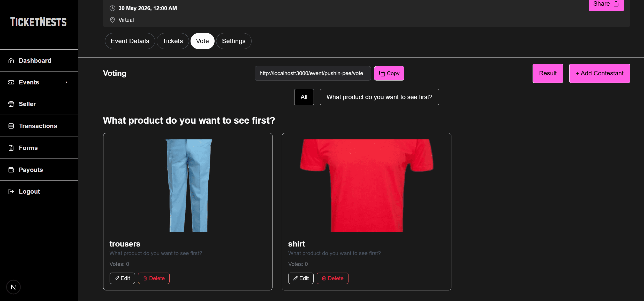This screenshot has width=644, height=301.
Task: Click the location pin icon beside Virtual
Action: coord(112,20)
